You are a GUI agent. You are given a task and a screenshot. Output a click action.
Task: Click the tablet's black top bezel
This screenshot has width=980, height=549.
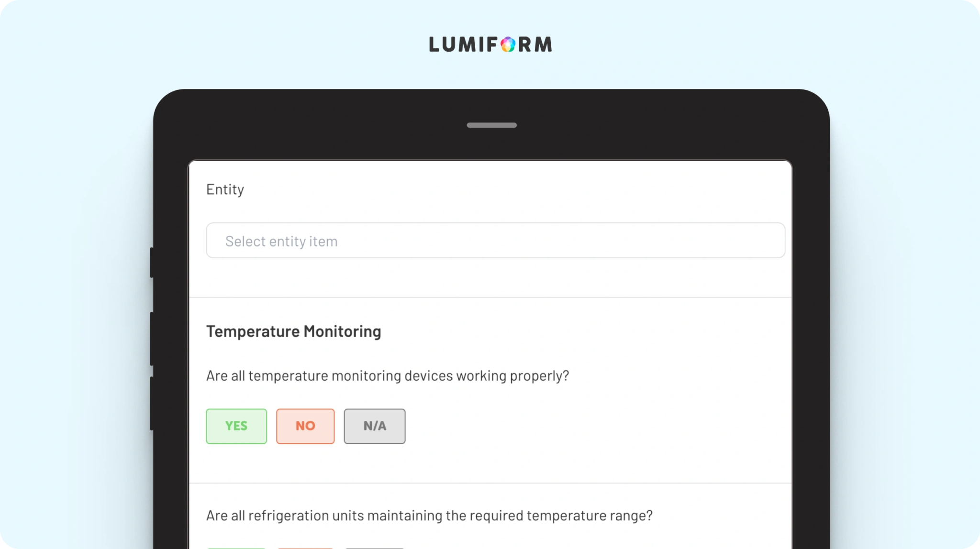coord(335,125)
